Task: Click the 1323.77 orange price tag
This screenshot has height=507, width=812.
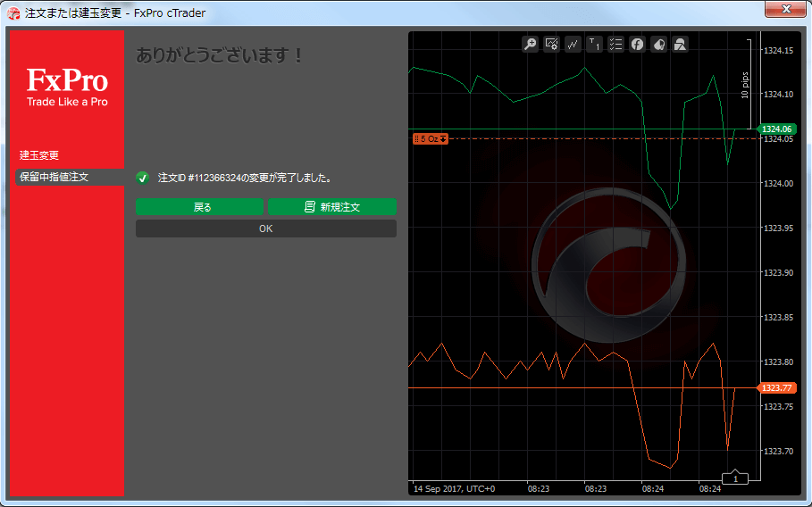Action: 776,388
